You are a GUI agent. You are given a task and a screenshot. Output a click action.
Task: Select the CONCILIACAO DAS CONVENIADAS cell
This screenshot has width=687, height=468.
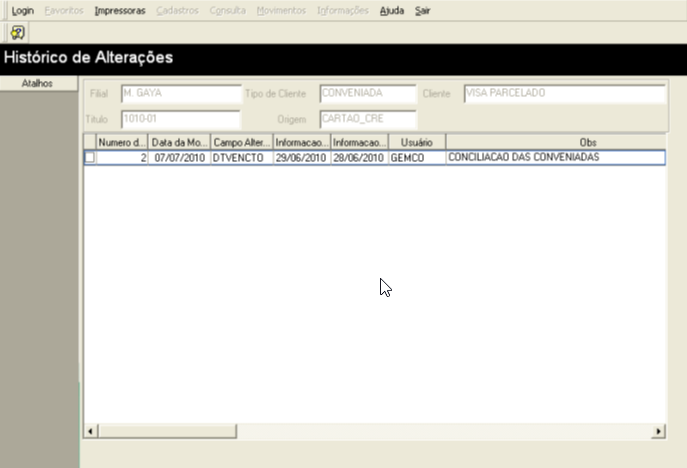coord(556,158)
